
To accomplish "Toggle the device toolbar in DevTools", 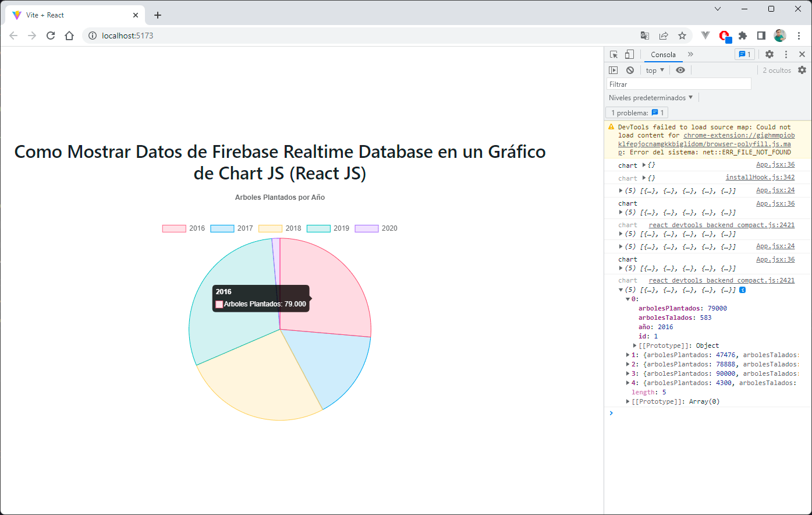I will tap(629, 54).
